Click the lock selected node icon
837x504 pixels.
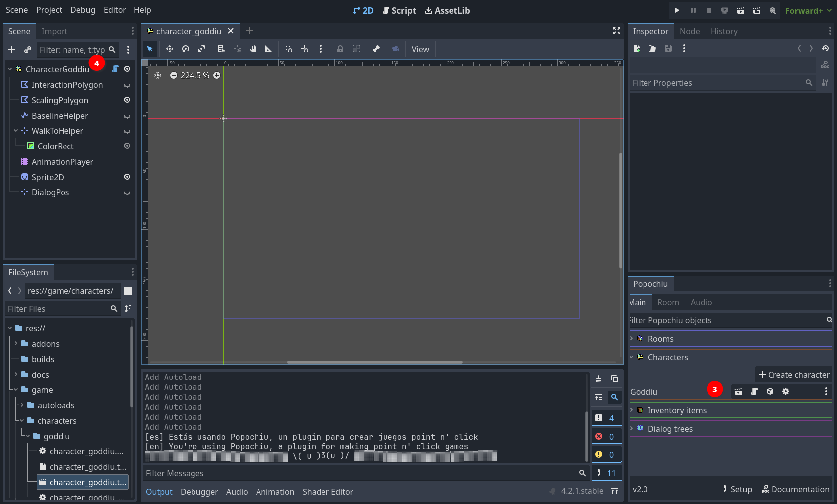click(x=340, y=49)
